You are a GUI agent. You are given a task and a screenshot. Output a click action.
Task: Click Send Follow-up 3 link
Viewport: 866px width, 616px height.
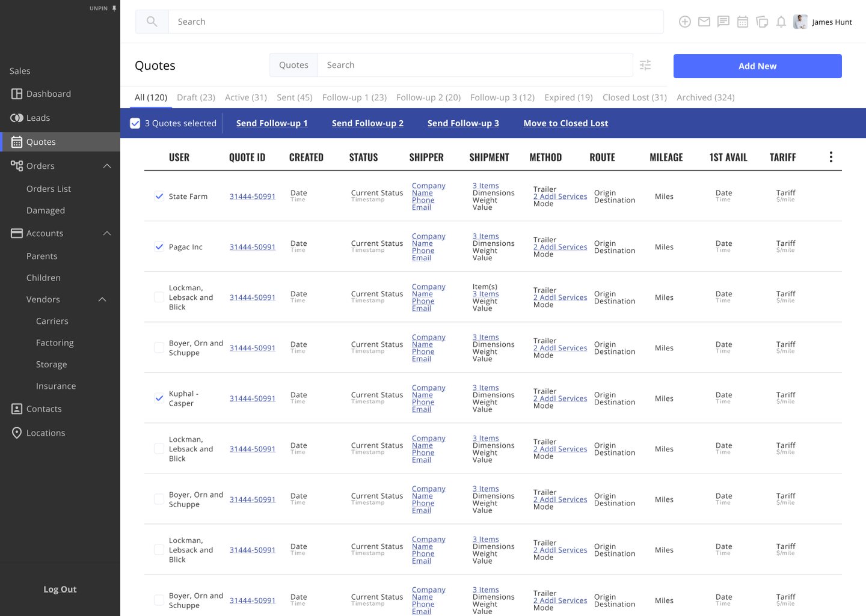[463, 123]
